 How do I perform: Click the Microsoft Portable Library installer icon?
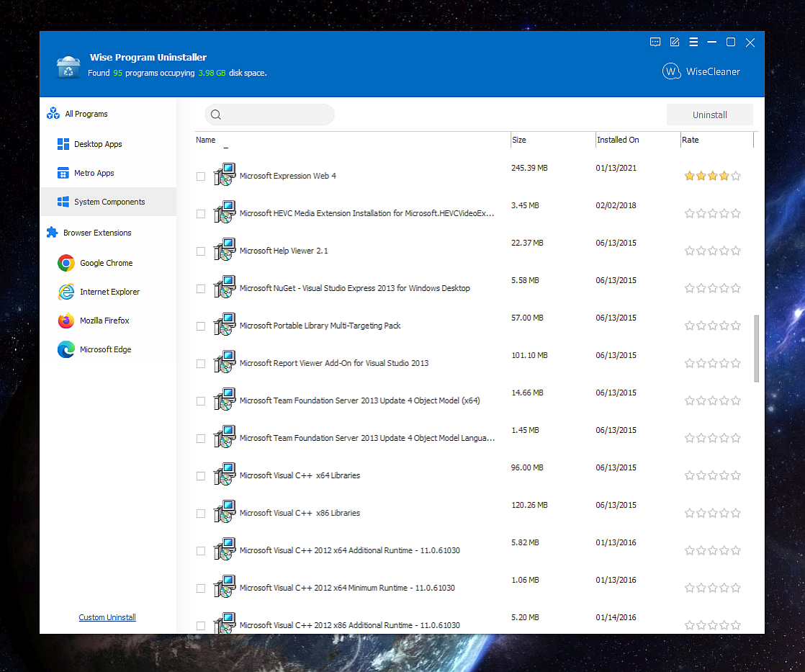point(225,324)
